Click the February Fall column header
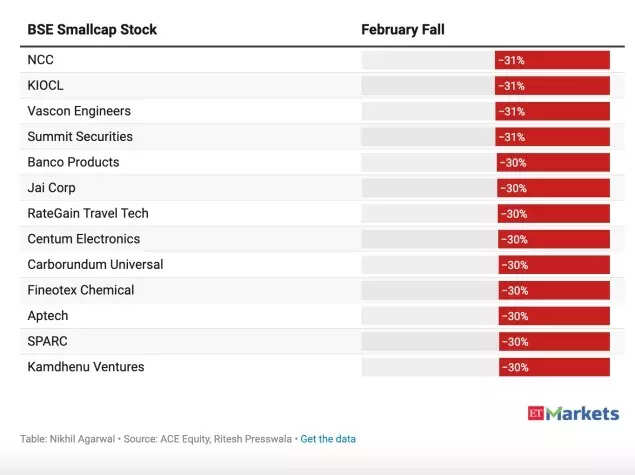Viewport: 635px width, 475px height. [x=403, y=30]
